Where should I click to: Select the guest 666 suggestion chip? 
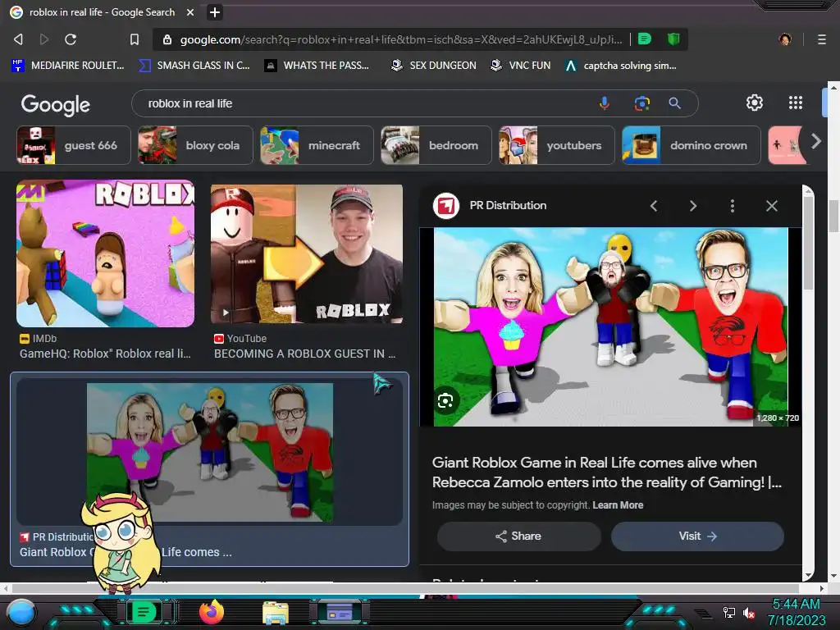(73, 145)
